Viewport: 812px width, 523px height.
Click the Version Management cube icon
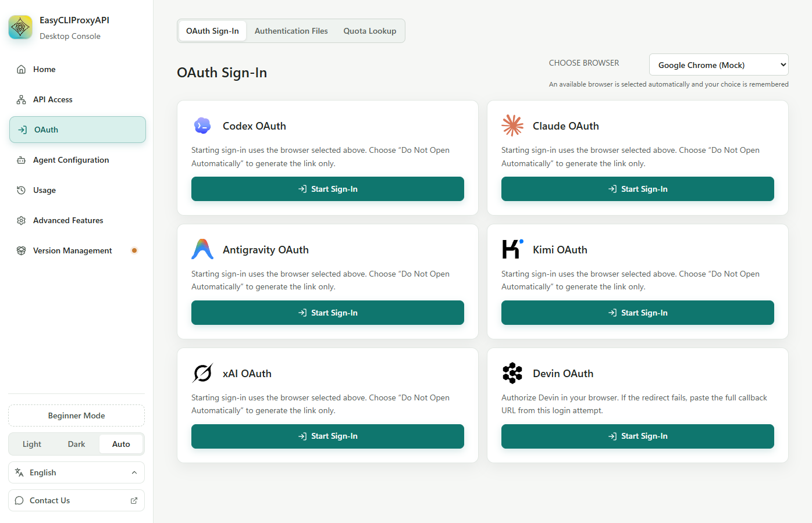[22, 250]
